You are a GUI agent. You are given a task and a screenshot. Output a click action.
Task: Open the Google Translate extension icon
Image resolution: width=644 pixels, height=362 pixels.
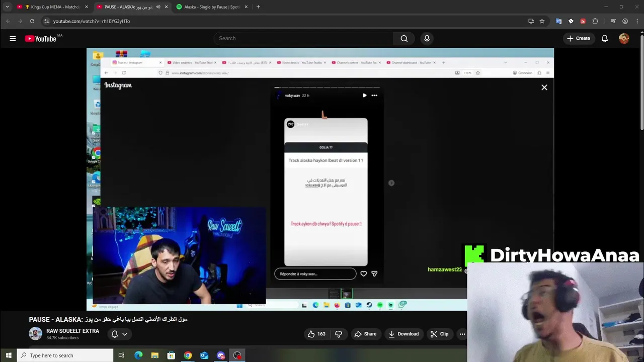(558, 21)
